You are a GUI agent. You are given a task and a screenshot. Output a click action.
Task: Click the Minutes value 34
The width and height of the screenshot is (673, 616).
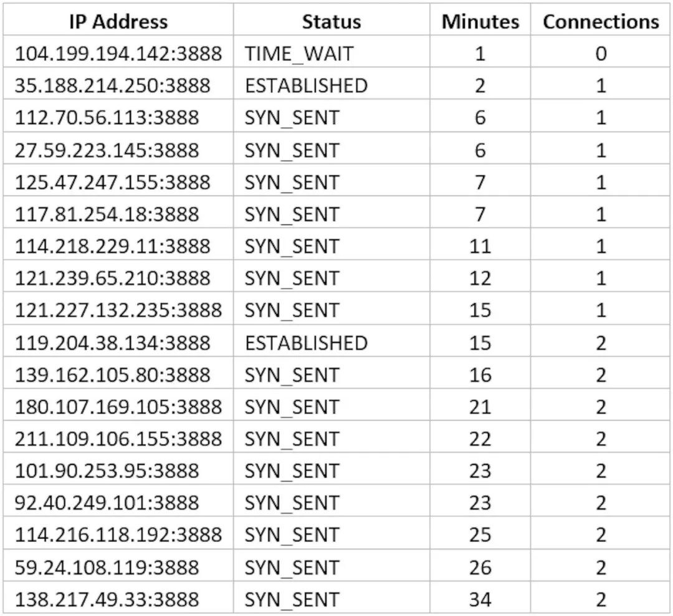click(480, 599)
